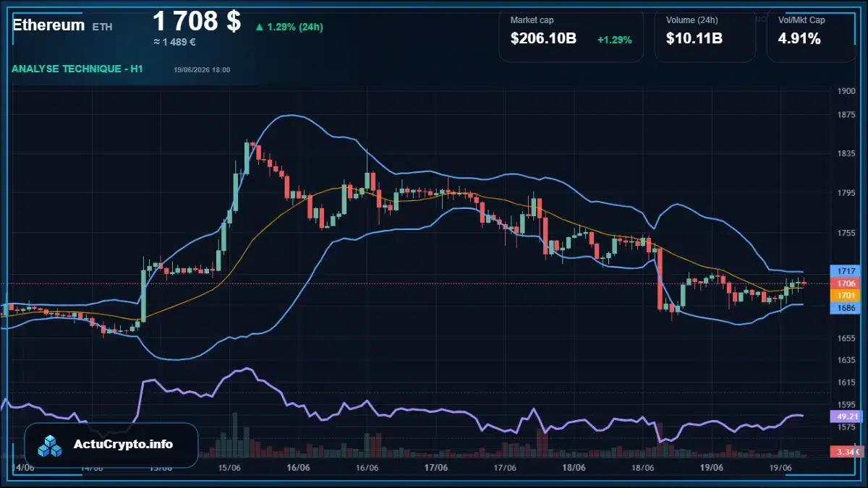
Task: Click the 1635 price axis label
Action: [846, 360]
